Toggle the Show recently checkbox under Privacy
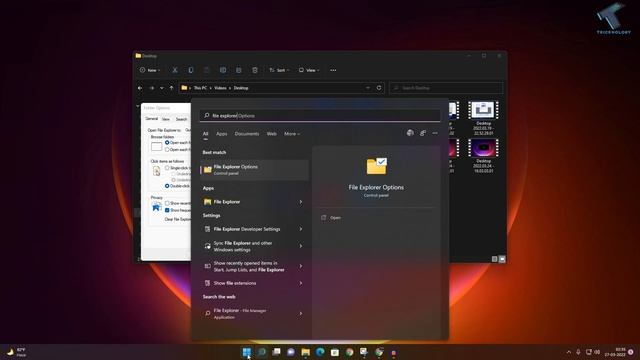Screen dimensions: 640x360 [167, 203]
